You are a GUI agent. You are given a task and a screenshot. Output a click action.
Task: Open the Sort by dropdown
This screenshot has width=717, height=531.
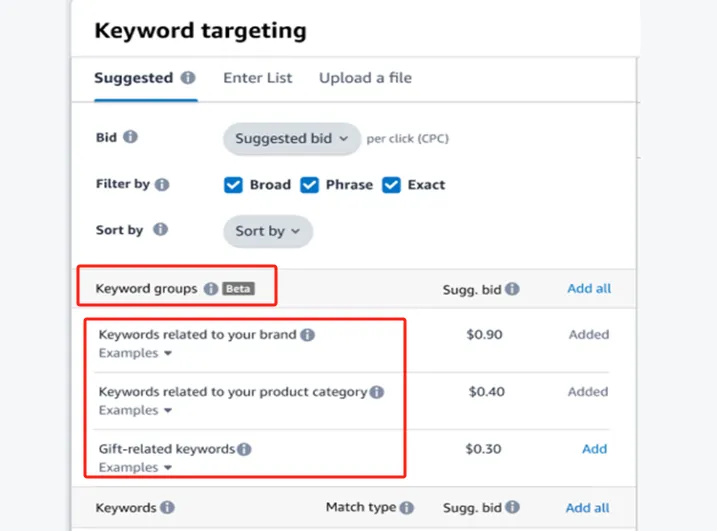[x=267, y=231]
